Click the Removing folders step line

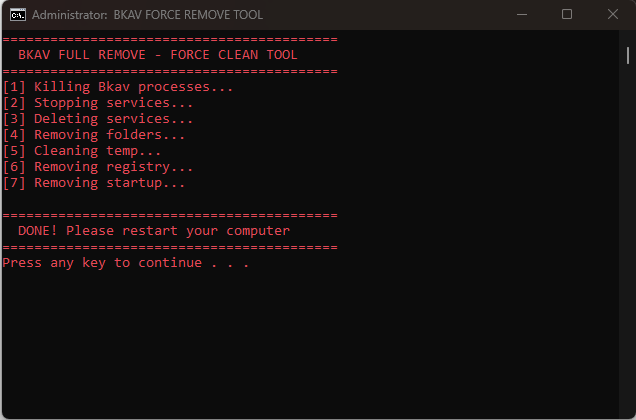(94, 135)
